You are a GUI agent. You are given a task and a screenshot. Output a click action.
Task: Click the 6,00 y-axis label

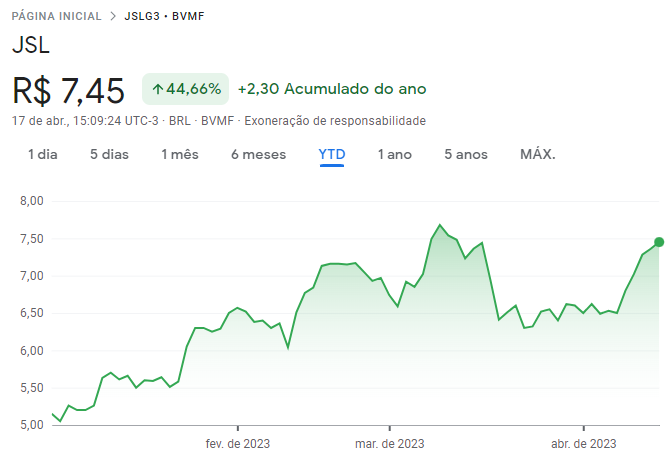coord(32,350)
